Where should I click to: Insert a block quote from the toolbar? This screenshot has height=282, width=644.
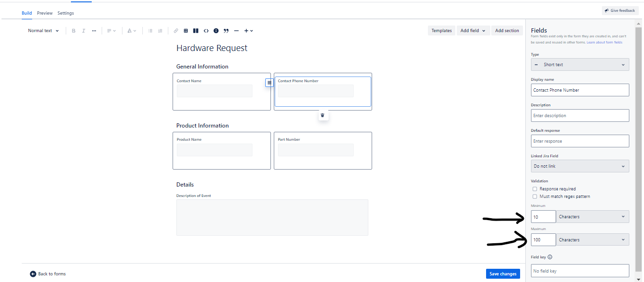coord(226,30)
